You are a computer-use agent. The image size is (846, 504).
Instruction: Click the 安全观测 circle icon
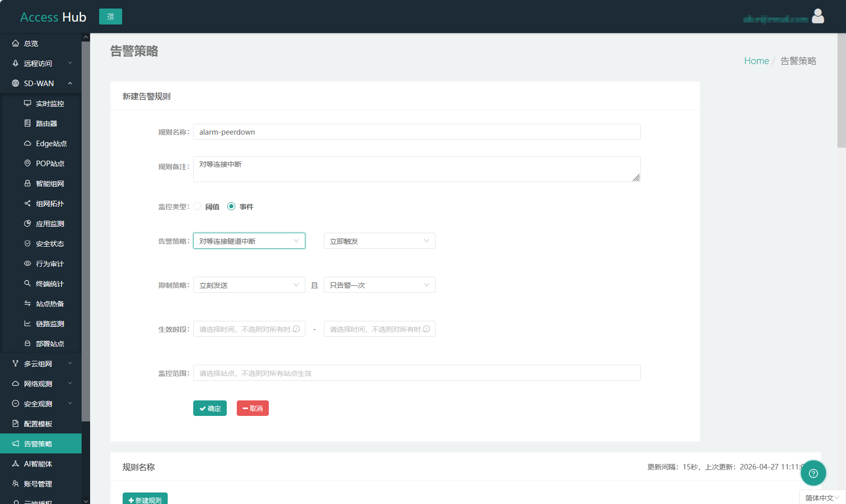[16, 404]
